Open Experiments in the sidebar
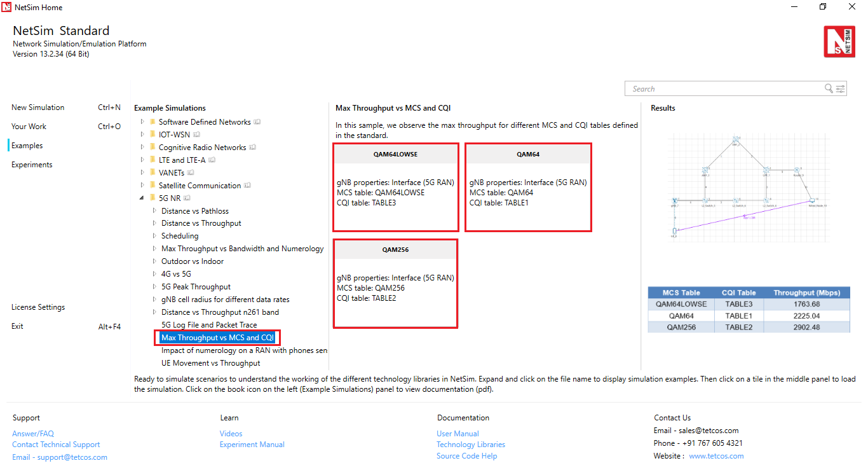868x463 pixels. 32,165
